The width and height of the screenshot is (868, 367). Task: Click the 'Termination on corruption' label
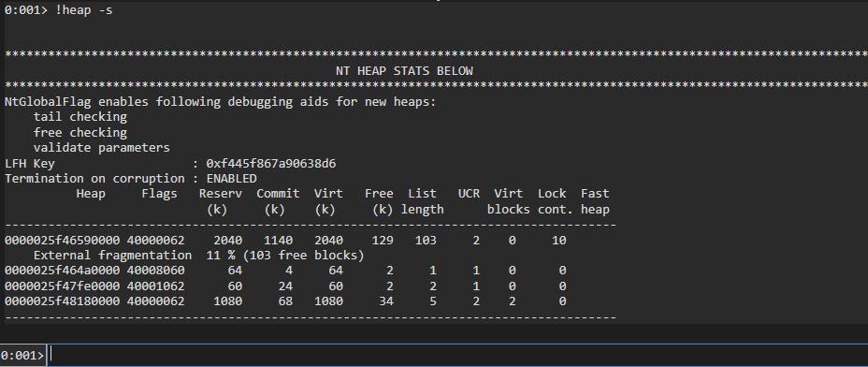pyautogui.click(x=94, y=179)
